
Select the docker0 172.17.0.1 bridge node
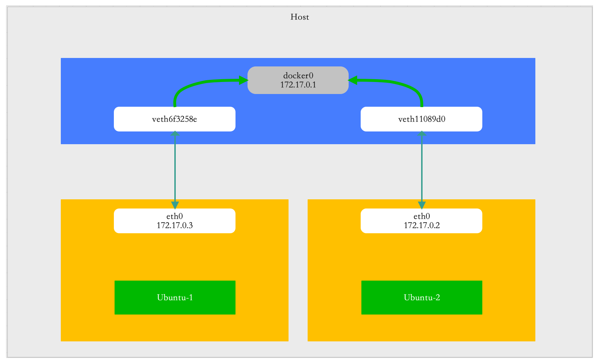point(298,80)
